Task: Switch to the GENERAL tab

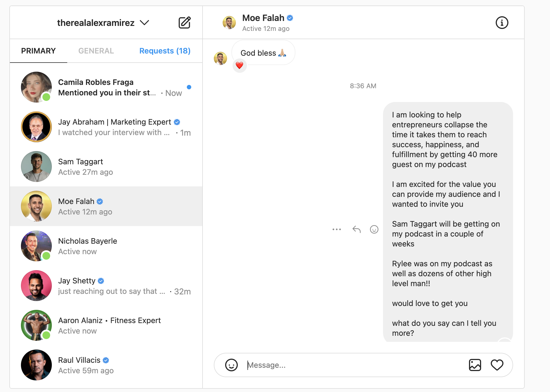Action: 96,51
